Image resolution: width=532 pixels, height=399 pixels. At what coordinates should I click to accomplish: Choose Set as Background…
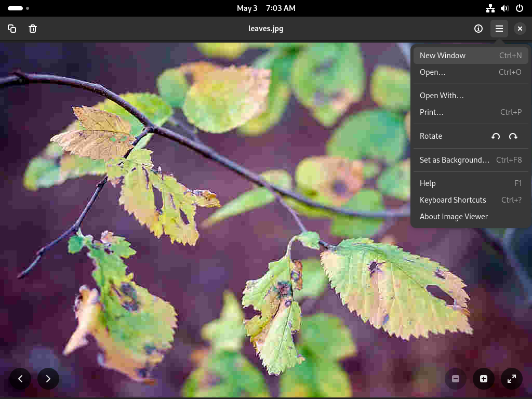click(x=471, y=160)
